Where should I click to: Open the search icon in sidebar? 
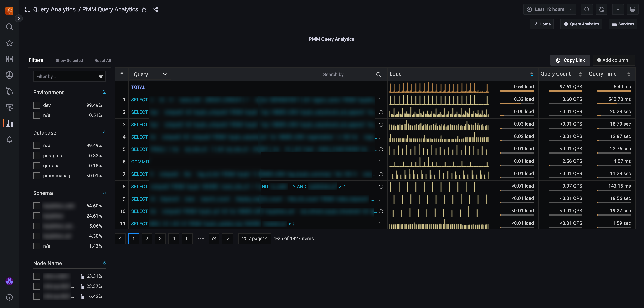9,27
